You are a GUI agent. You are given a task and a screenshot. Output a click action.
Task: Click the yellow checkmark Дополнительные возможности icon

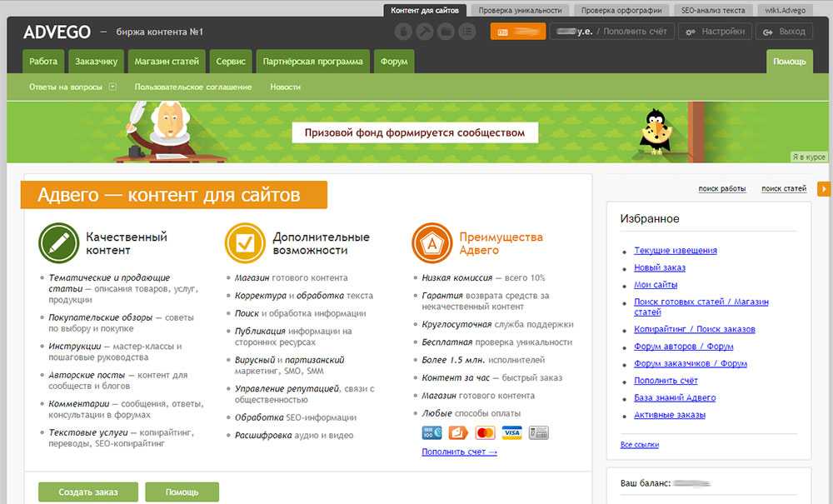(x=245, y=242)
